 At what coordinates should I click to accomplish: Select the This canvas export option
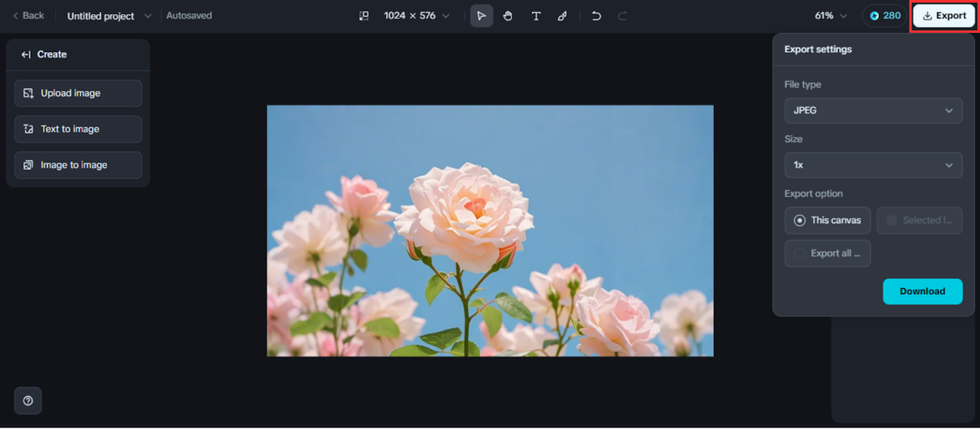828,220
